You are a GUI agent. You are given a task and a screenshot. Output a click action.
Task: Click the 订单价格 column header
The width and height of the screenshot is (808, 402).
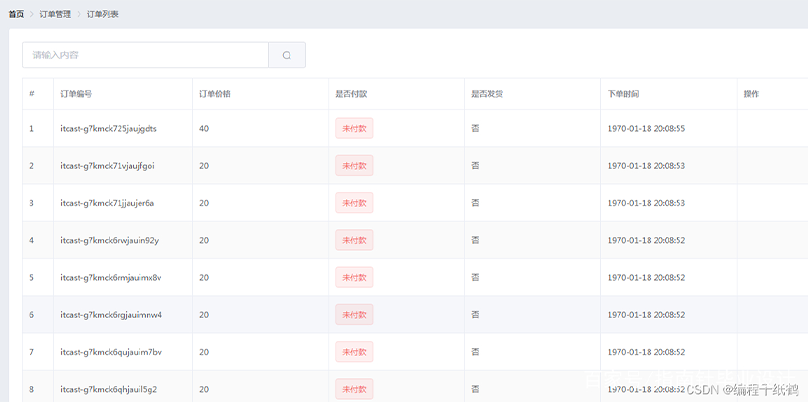coord(215,94)
